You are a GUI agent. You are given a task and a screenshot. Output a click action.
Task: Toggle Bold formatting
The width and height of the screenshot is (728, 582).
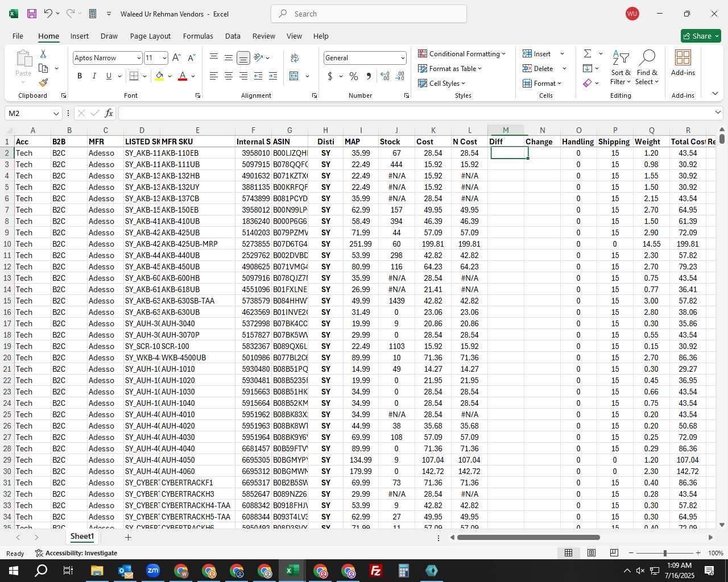point(80,76)
